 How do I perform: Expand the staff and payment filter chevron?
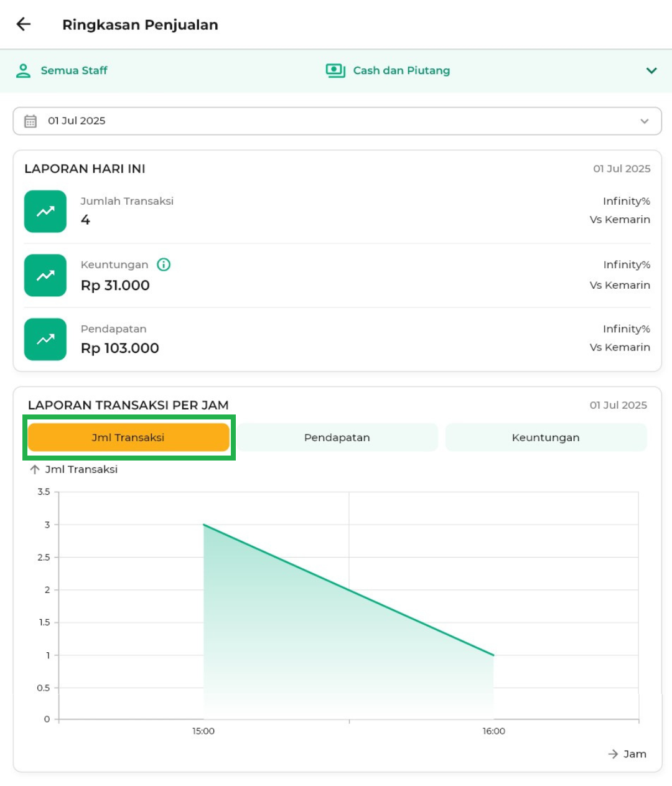(651, 71)
